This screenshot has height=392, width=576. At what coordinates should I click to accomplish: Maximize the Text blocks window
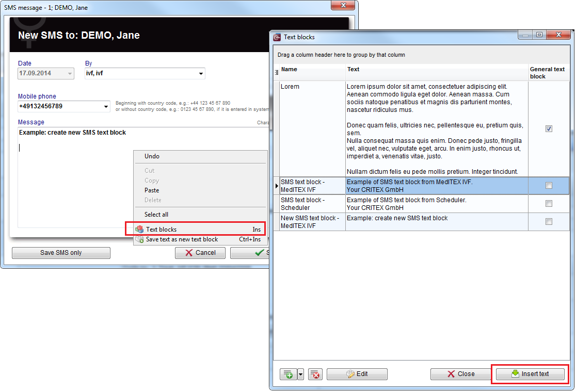pos(539,35)
